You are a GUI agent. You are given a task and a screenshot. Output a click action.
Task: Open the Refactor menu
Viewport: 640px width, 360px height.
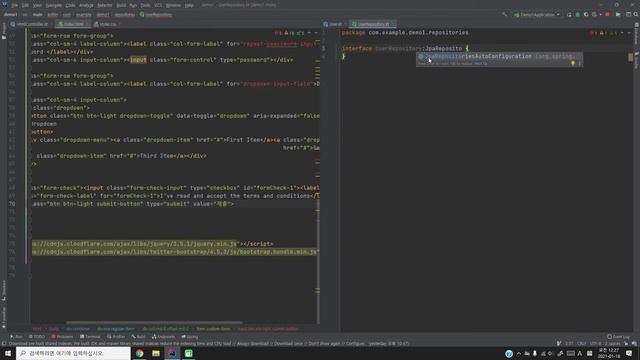pos(104,5)
